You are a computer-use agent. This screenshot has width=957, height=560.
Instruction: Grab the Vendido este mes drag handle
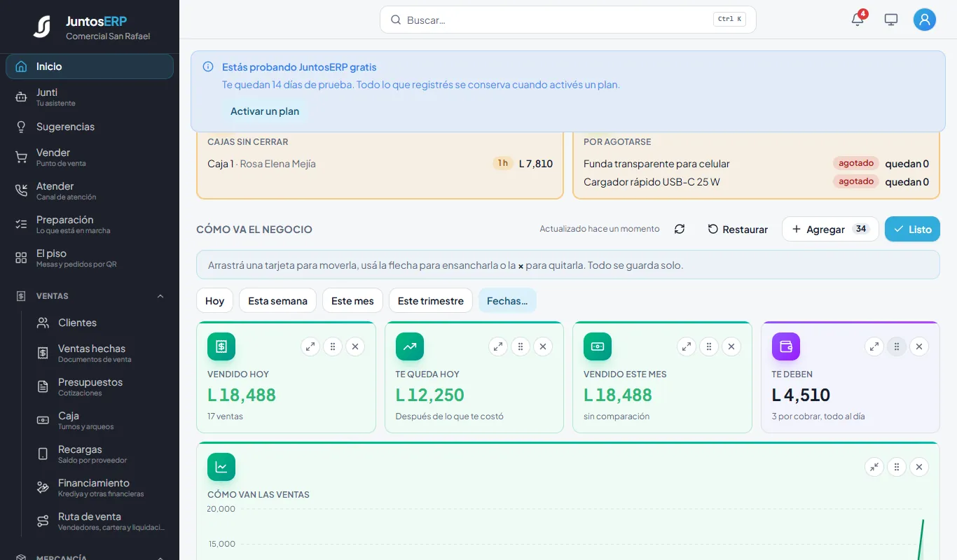pos(709,346)
